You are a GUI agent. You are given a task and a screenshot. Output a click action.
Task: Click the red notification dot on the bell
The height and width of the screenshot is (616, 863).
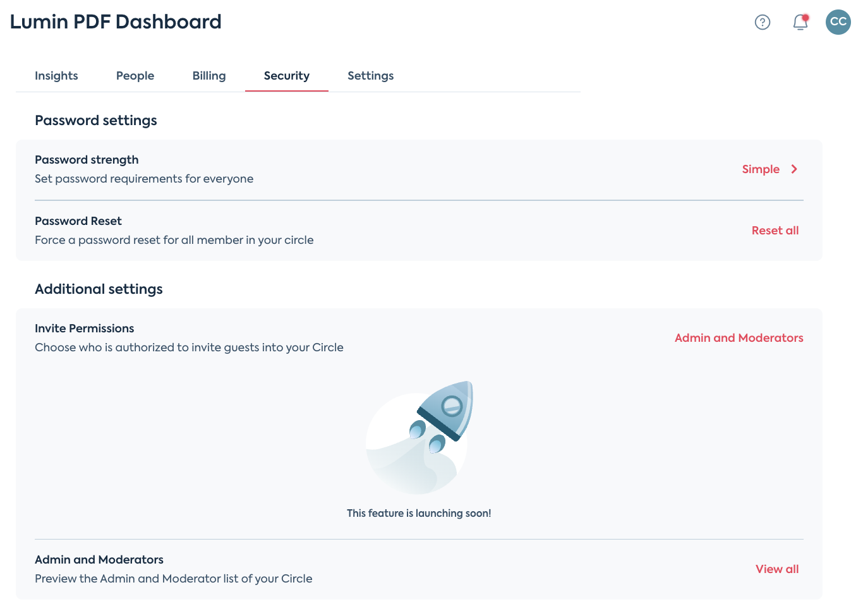[x=806, y=16]
